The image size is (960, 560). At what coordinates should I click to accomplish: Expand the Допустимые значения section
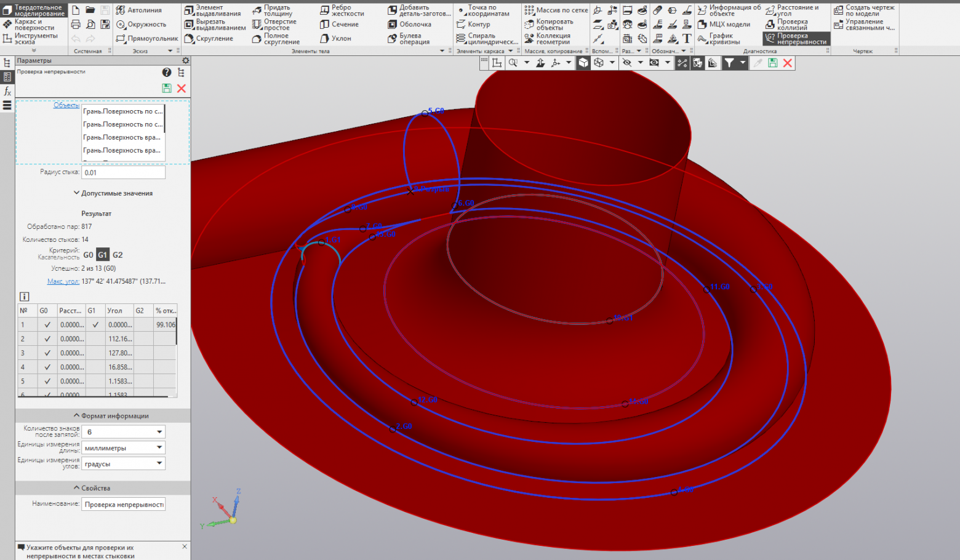coord(113,193)
